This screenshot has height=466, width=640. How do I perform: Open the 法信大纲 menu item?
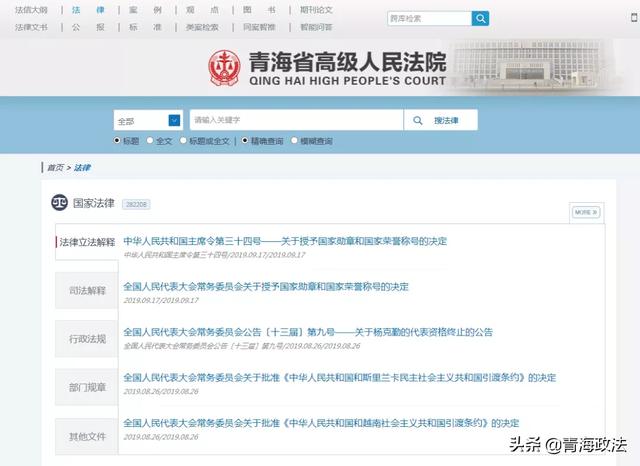(31, 10)
